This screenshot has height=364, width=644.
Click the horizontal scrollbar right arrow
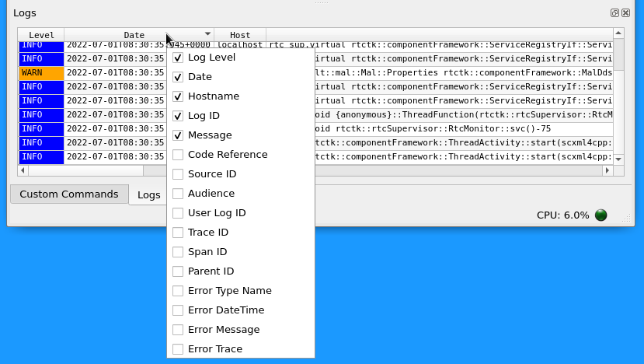click(608, 170)
